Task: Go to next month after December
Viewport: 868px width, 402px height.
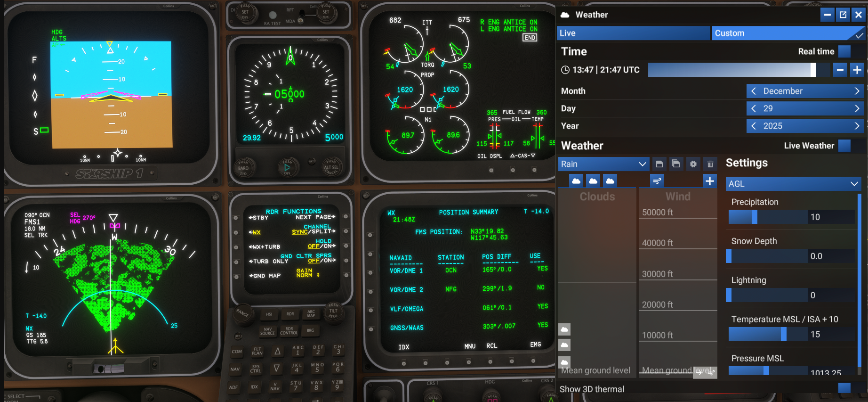Action: pyautogui.click(x=857, y=91)
